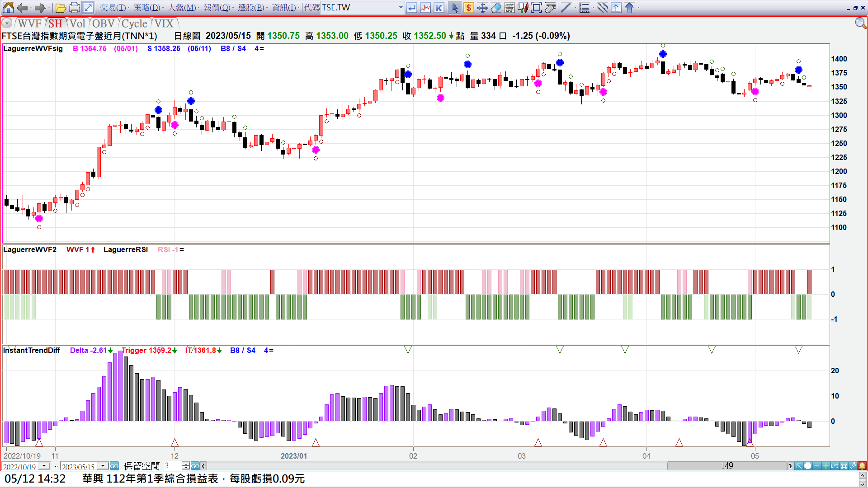Switch to the Cycle tab
This screenshot has height=488, width=868.
pyautogui.click(x=134, y=23)
